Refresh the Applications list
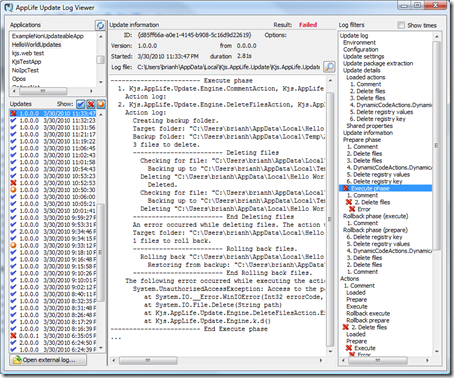Viewport: 454px width, 378px height. tap(100, 25)
